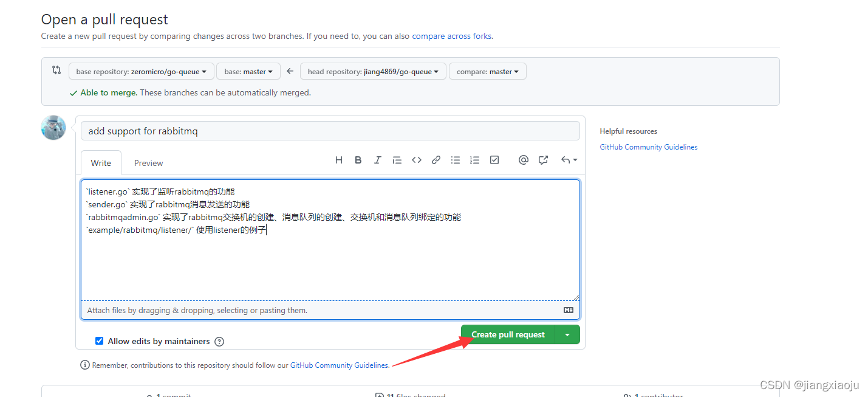Open GitHub Community Guidelines in Helpful resources
The width and height of the screenshot is (868, 397).
pyautogui.click(x=649, y=147)
